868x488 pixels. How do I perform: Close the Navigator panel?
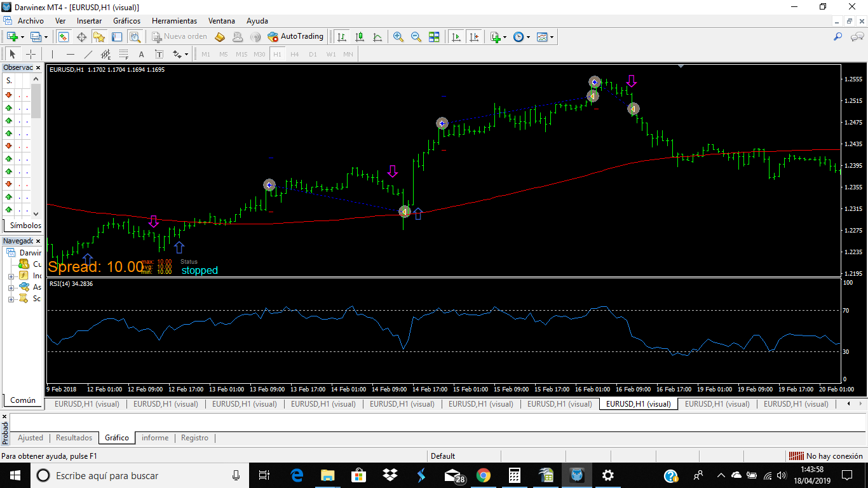tap(38, 241)
